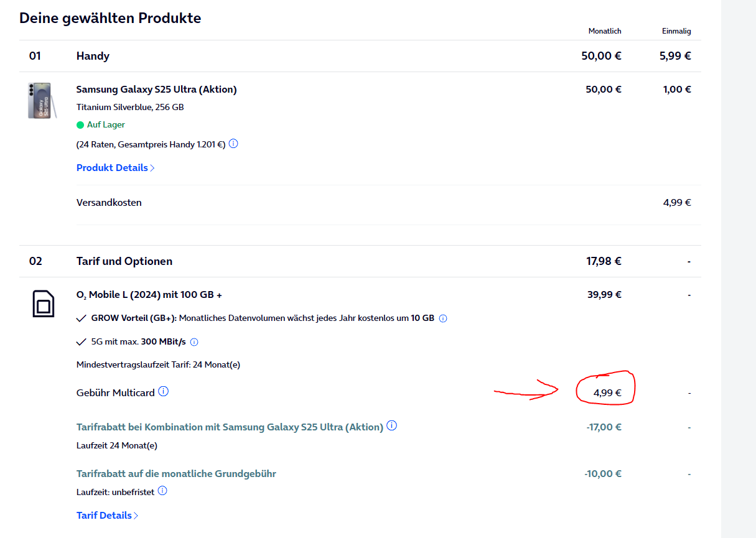Click the Handy section heading
The height and width of the screenshot is (538, 756).
(93, 56)
